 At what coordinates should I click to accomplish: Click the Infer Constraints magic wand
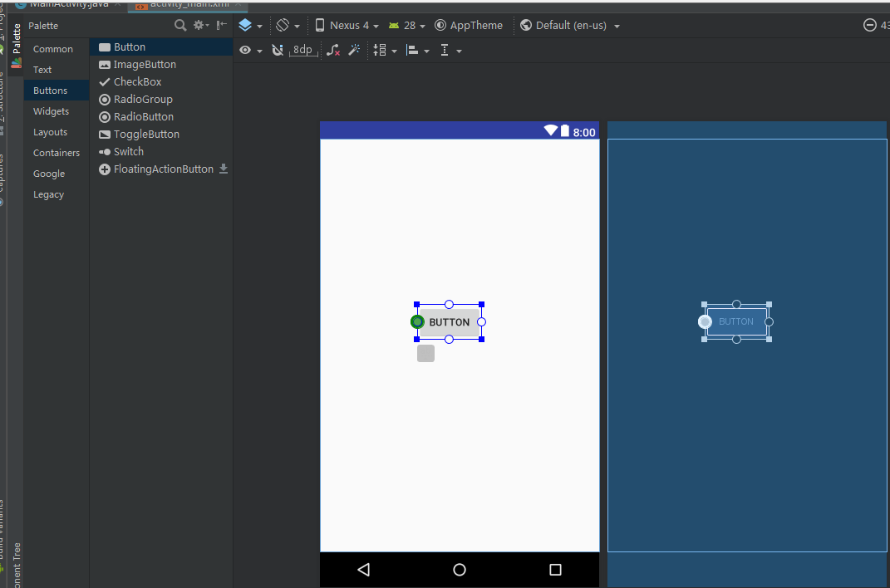354,51
